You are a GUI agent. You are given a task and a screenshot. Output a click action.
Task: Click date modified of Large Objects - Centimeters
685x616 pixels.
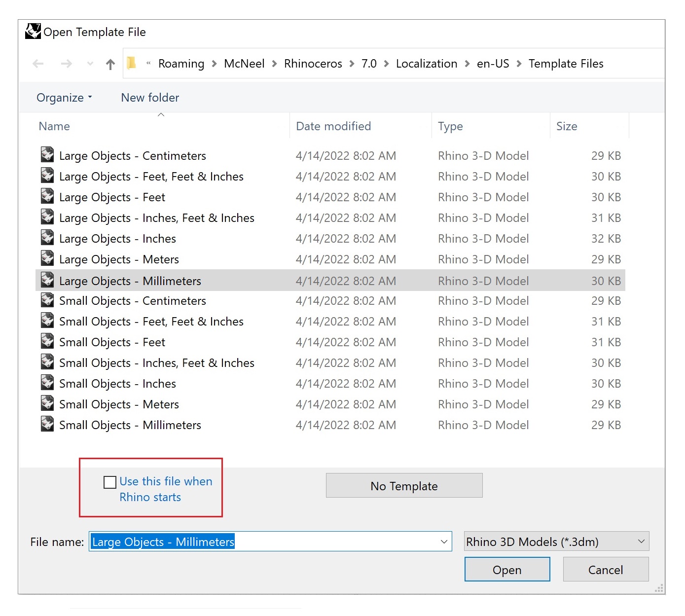(x=346, y=156)
